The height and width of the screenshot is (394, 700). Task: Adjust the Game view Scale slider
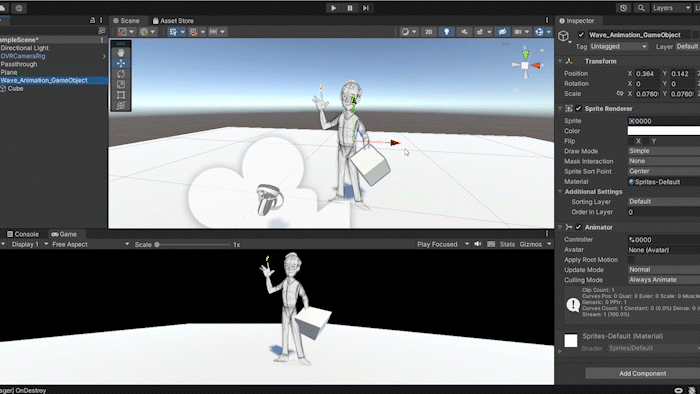pyautogui.click(x=192, y=245)
